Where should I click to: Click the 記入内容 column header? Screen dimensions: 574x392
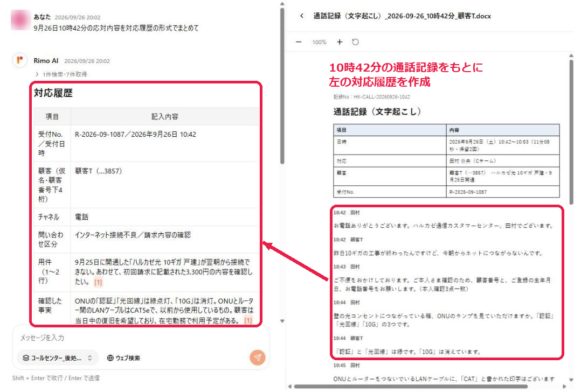pyautogui.click(x=165, y=117)
